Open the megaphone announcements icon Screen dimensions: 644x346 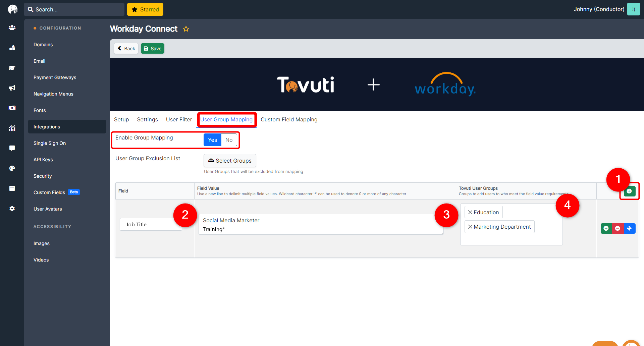click(x=12, y=88)
